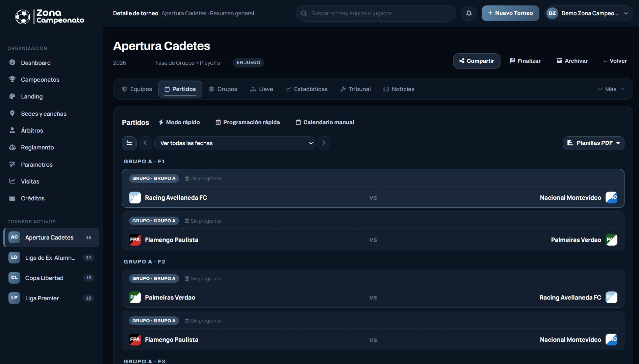This screenshot has width=639, height=364.
Task: Open Reglamento in the sidebar
Action: pos(51,147)
